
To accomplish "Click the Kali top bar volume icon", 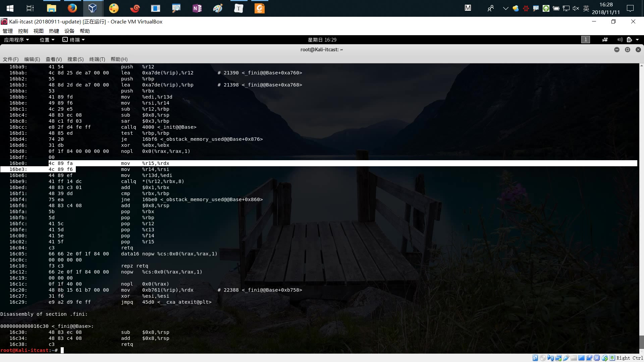I will 620,40.
